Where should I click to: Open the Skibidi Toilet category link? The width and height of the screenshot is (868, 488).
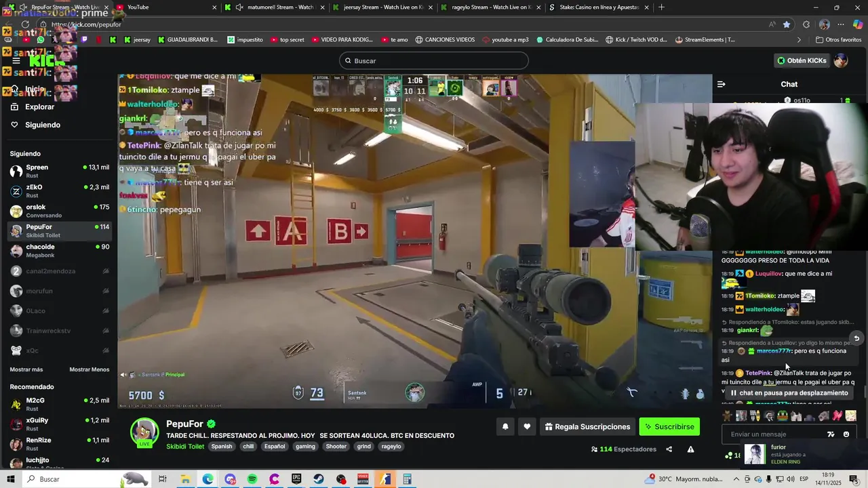pos(185,447)
